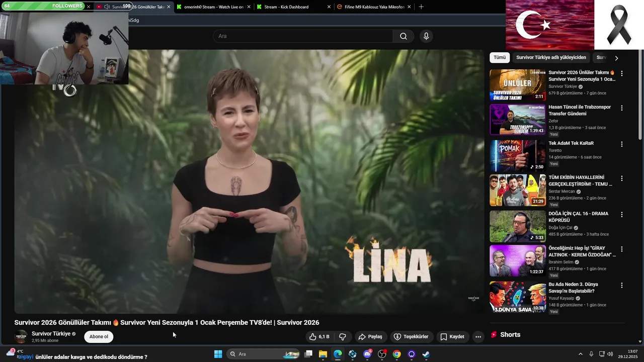644x362 pixels.
Task: Click the Serdar Mercan channel name
Action: 561,192
